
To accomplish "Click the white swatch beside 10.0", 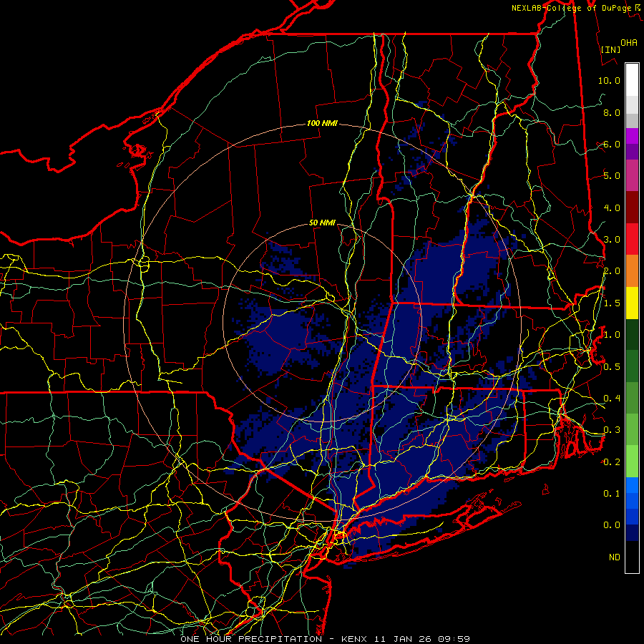I will 632,80.
